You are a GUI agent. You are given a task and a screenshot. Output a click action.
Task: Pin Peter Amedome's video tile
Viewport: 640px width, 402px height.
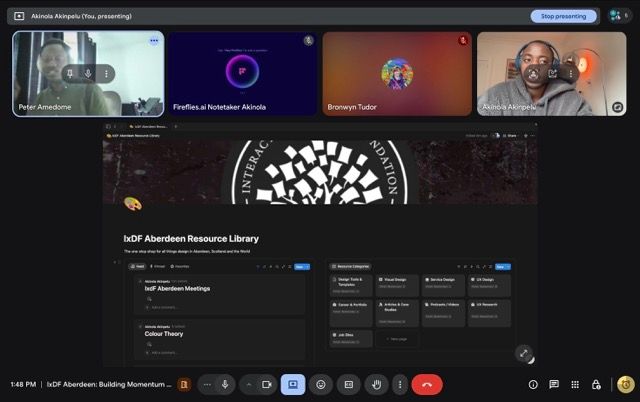pyautogui.click(x=70, y=73)
